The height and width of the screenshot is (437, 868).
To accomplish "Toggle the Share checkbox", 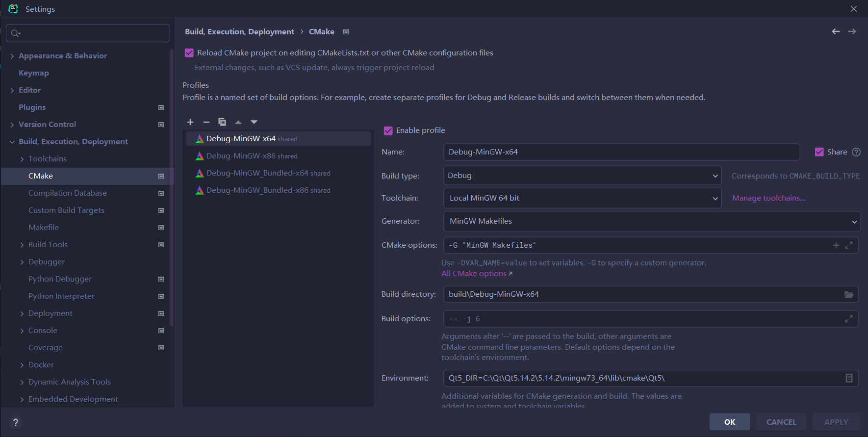I will pyautogui.click(x=819, y=152).
